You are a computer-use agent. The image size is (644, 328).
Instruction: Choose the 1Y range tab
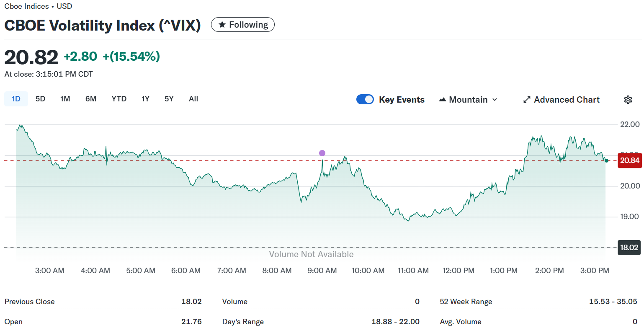pos(145,99)
